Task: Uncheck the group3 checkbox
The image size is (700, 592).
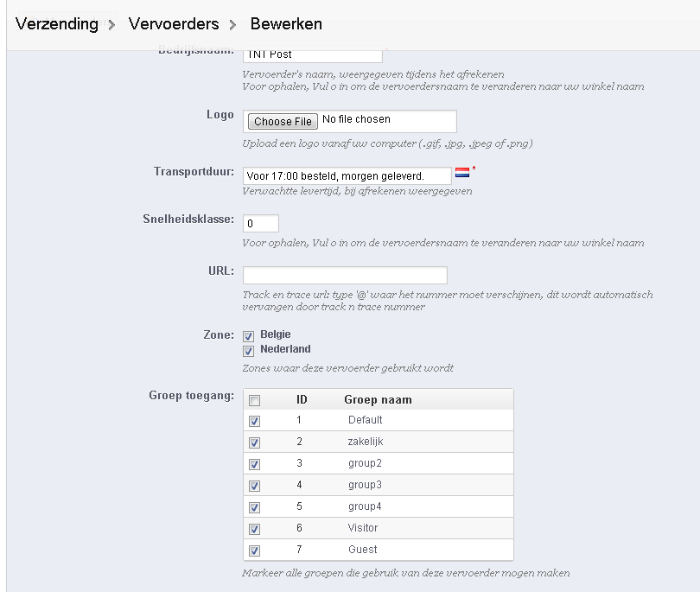Action: click(254, 486)
